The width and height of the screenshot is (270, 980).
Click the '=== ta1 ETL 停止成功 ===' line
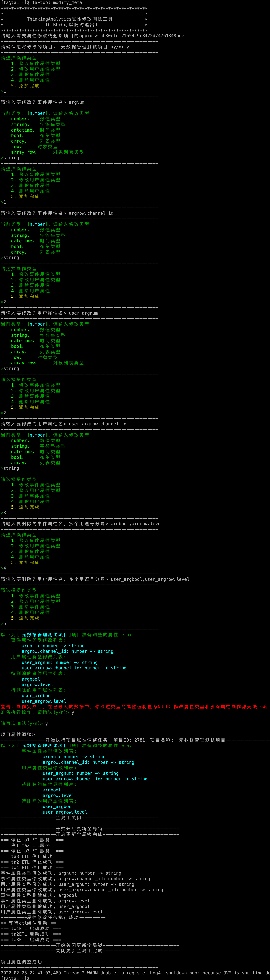(32, 868)
